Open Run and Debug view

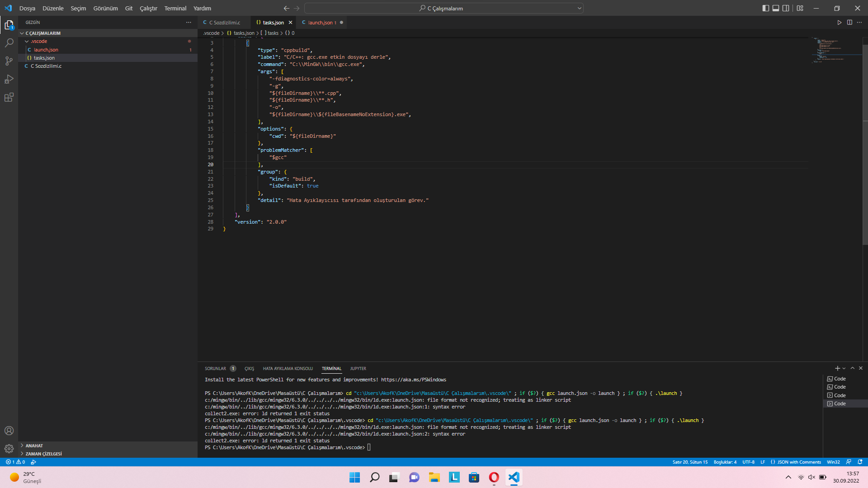[x=9, y=79]
